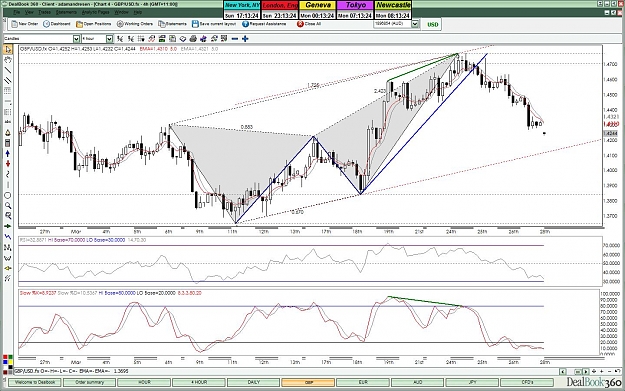Open the Window menu
Viewport: 625px width, 391px height.
pos(121,12)
